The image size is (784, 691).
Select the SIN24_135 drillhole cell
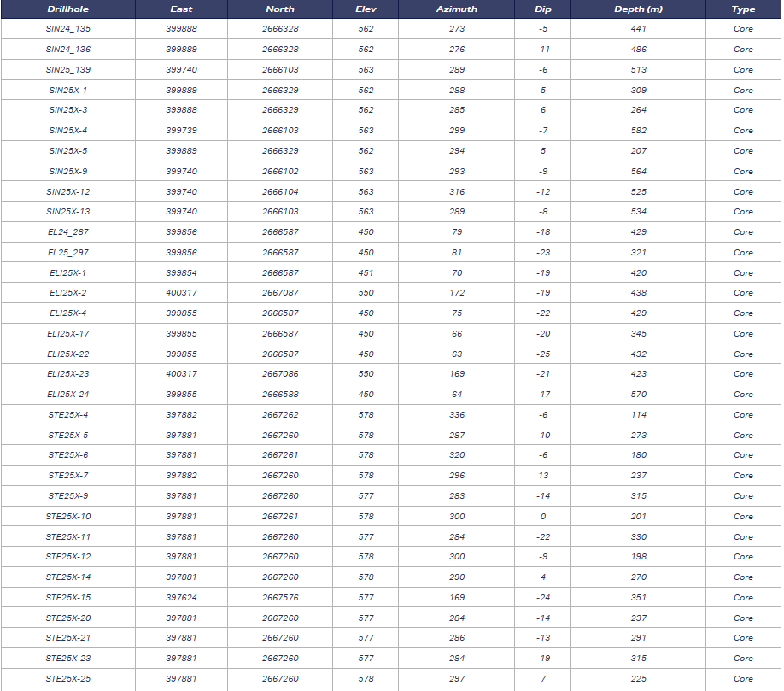(67, 29)
